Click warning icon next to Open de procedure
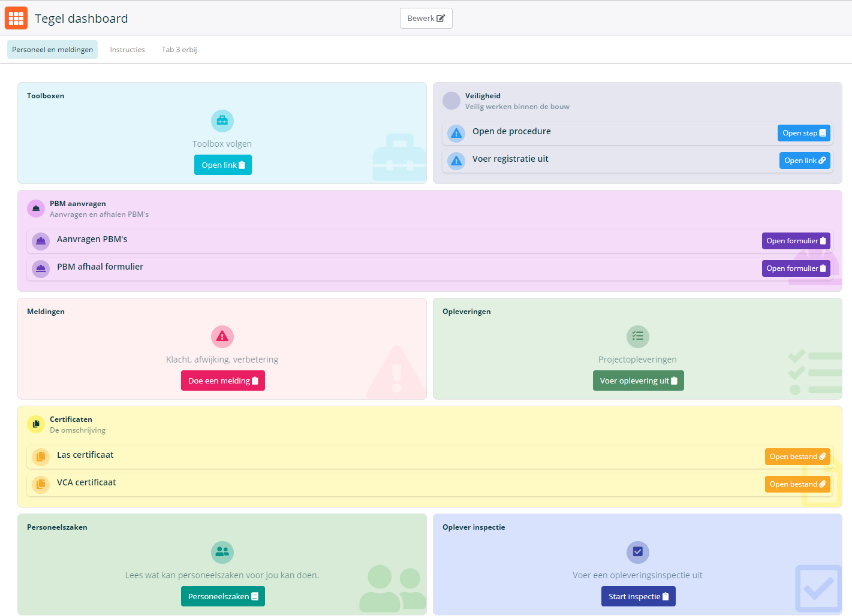The image size is (852, 616). pos(456,133)
